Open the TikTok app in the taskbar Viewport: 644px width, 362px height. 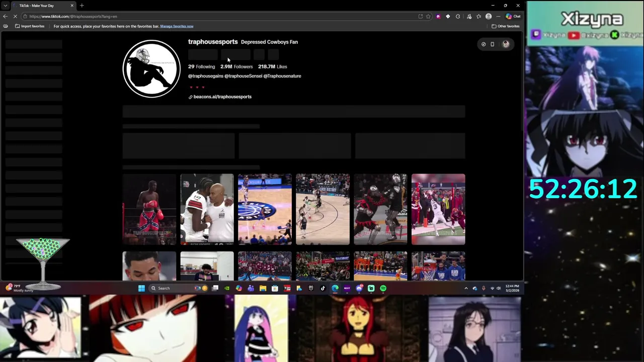click(323, 288)
